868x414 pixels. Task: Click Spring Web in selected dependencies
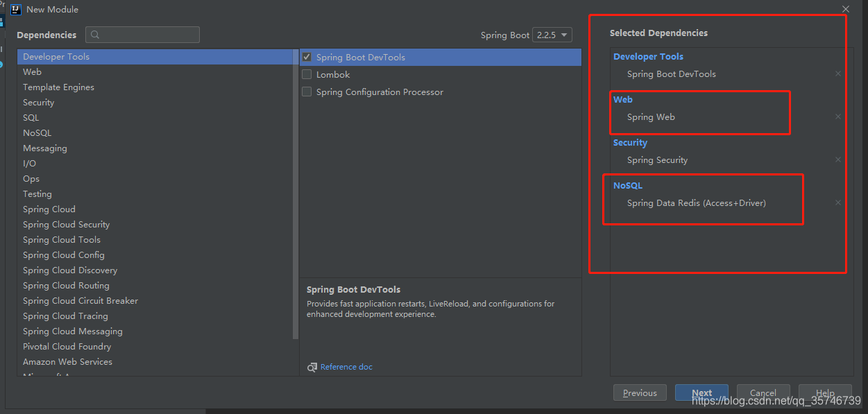pos(651,117)
